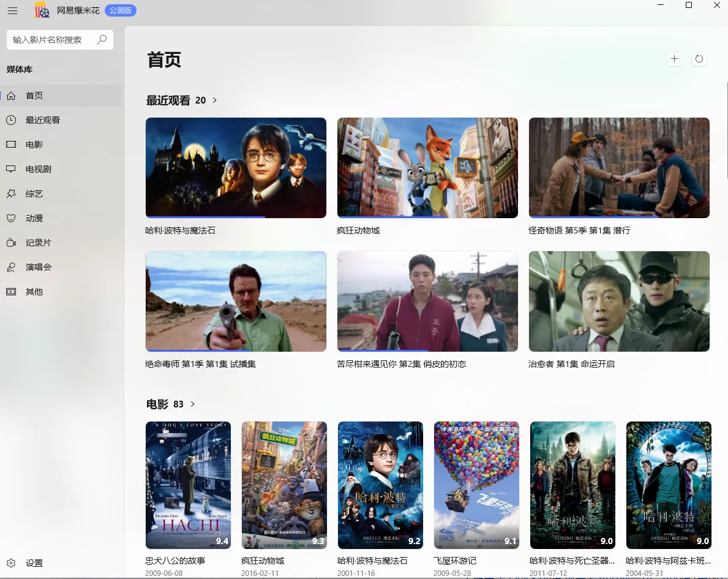
Task: Click the popcorn app logo
Action: (x=41, y=10)
